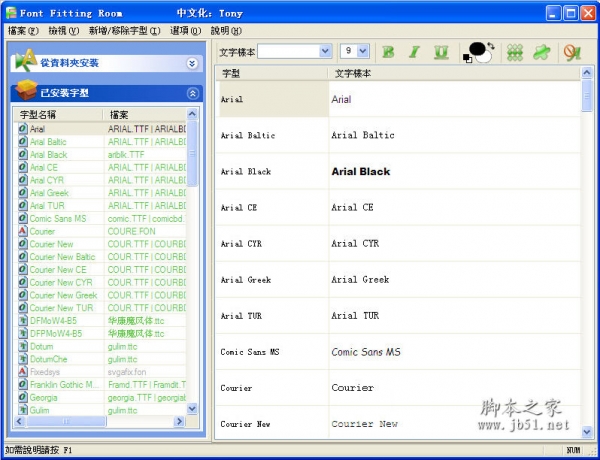Swap foreground and background colors arrow
Screen dimensions: 600x460
pos(491,46)
